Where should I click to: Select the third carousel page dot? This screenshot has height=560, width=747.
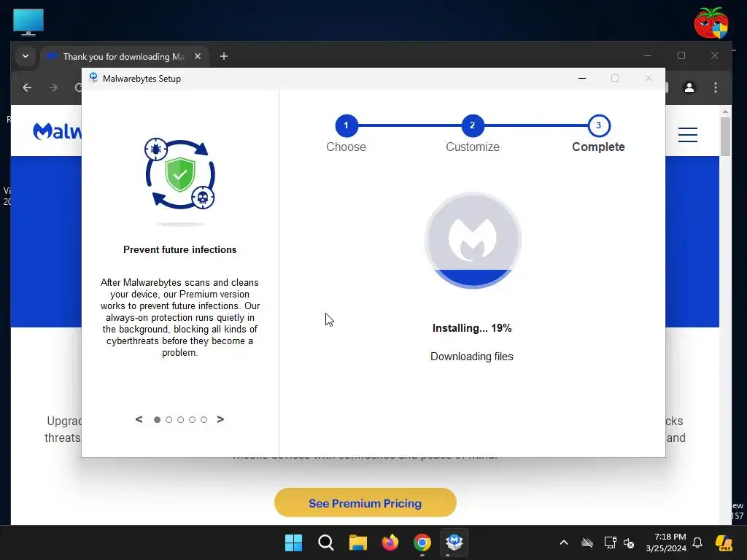point(181,419)
